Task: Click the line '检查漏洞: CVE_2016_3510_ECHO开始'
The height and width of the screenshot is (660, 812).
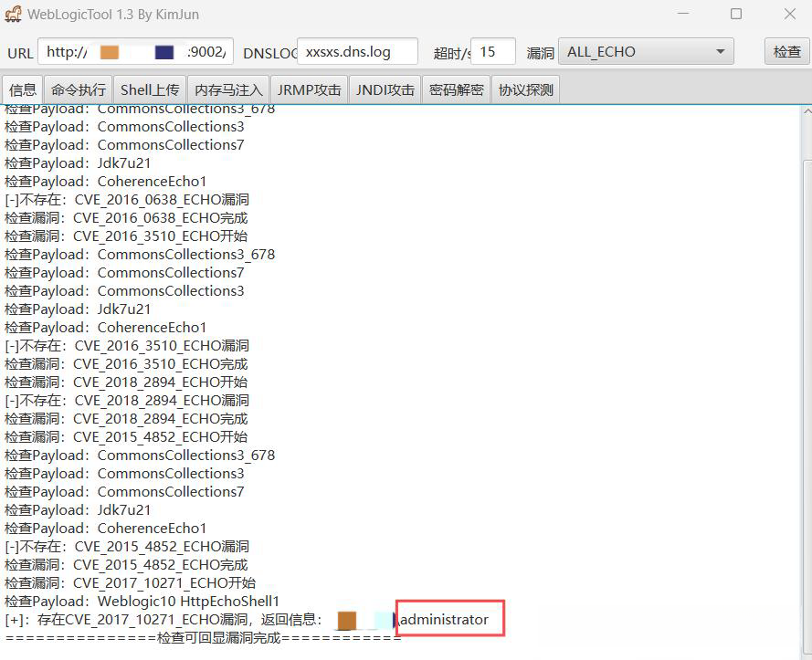Action: coord(126,236)
